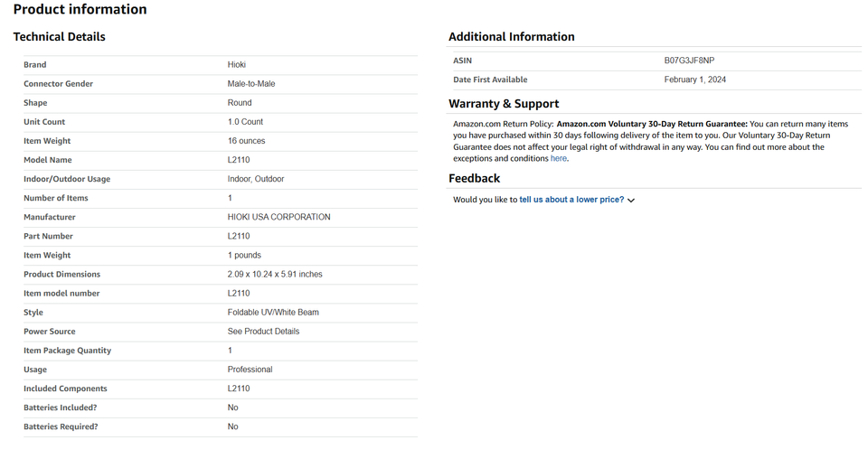
Task: Click the 'Date First Available' label
Action: pyautogui.click(x=490, y=80)
